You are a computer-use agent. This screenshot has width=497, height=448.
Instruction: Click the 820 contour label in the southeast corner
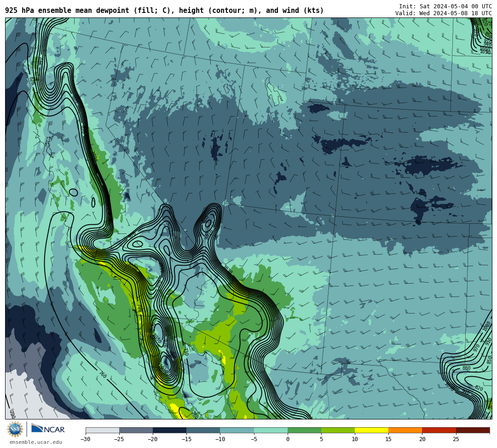pyautogui.click(x=479, y=389)
